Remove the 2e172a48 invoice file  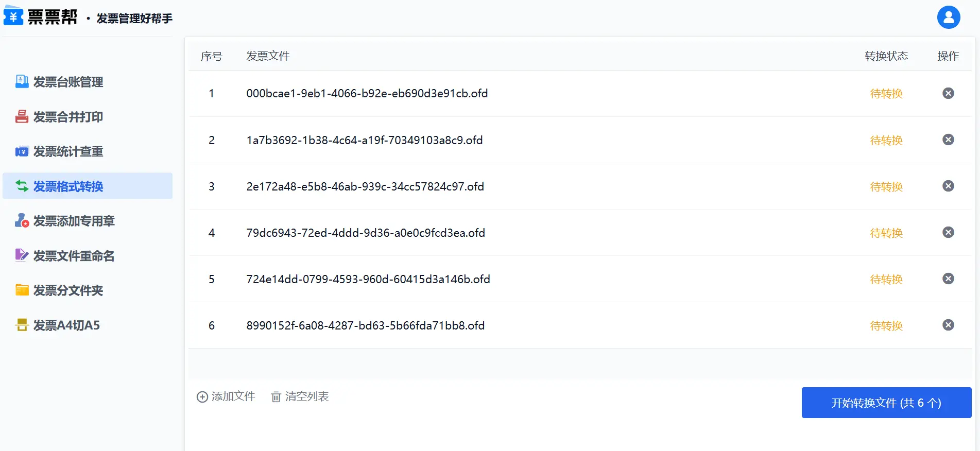[x=948, y=186]
